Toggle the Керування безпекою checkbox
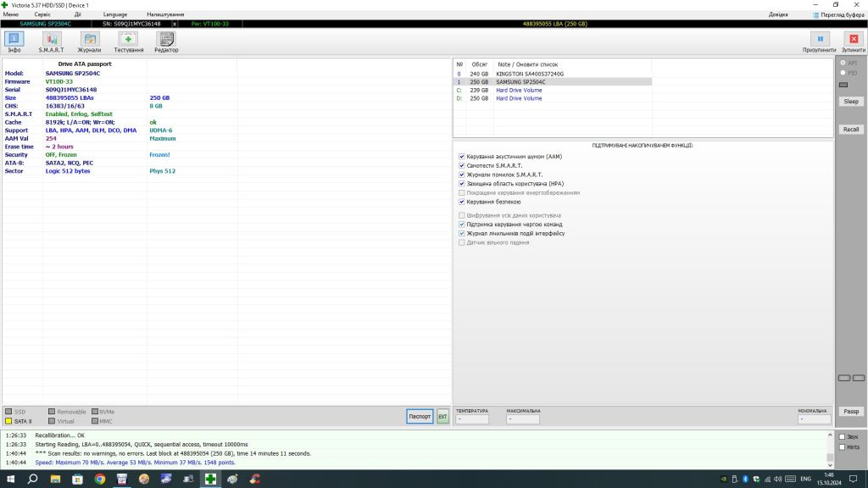The image size is (868, 488). [462, 202]
